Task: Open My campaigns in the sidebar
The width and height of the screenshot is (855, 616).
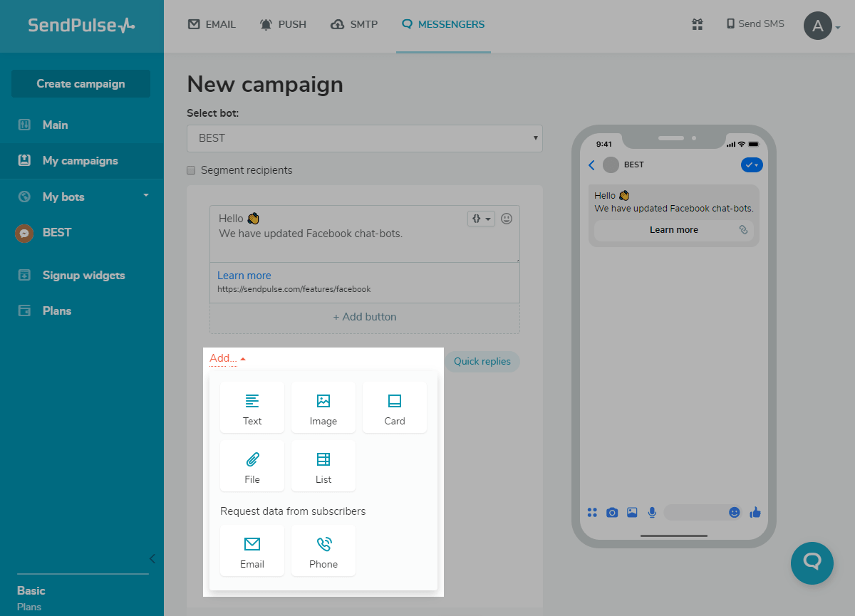Action: pos(82,160)
